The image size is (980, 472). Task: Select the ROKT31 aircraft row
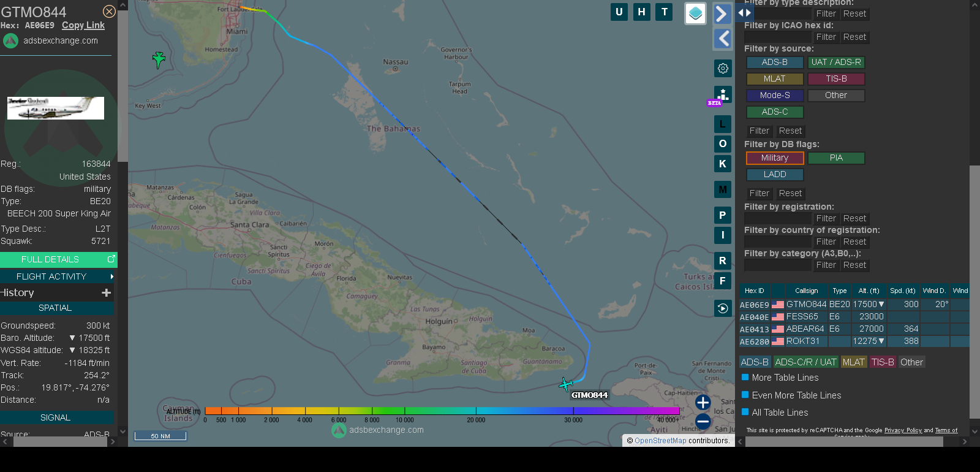click(x=854, y=341)
